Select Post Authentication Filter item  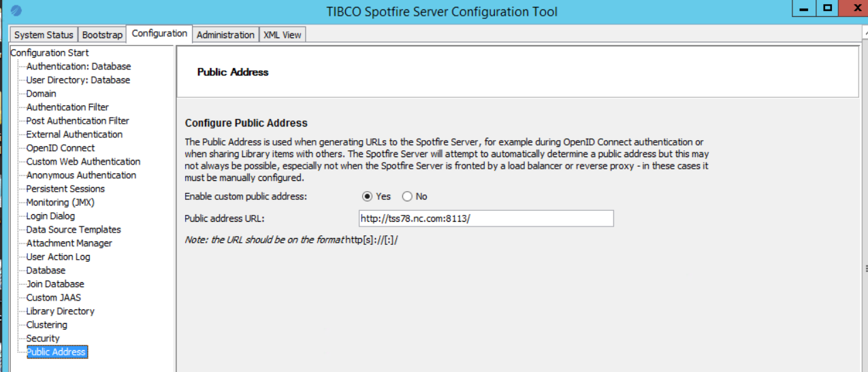[78, 121]
